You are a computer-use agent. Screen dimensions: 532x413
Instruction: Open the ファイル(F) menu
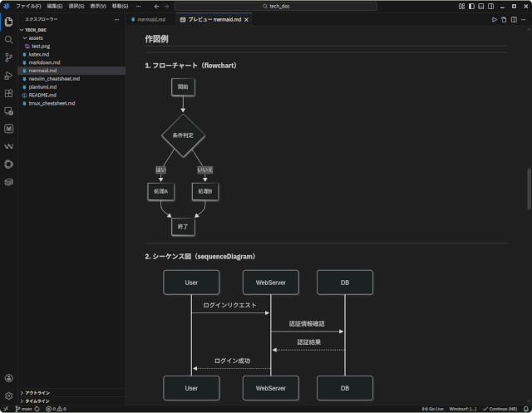point(27,6)
